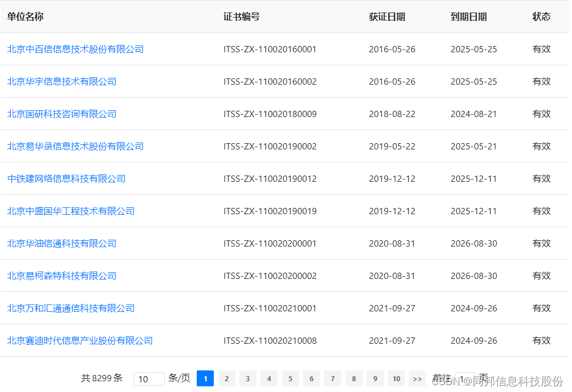This screenshot has height=392, width=572.
Task: Click the >> next pages button
Action: pyautogui.click(x=417, y=378)
